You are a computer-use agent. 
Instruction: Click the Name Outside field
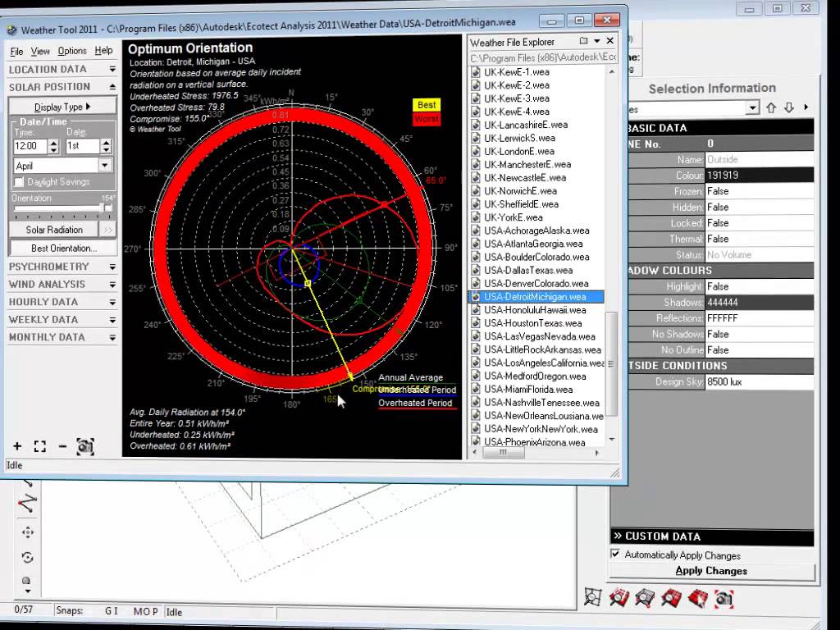(x=759, y=160)
